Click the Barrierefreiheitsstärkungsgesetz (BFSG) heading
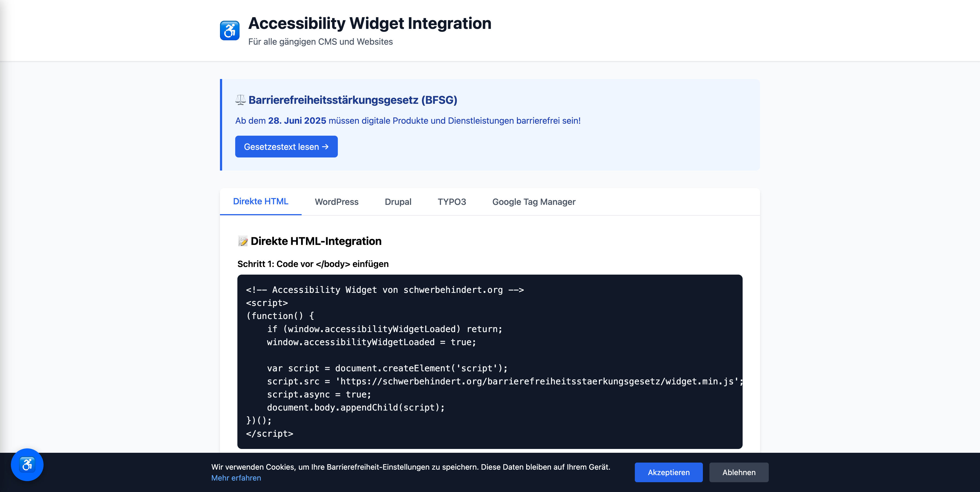This screenshot has width=980, height=492. coord(353,100)
